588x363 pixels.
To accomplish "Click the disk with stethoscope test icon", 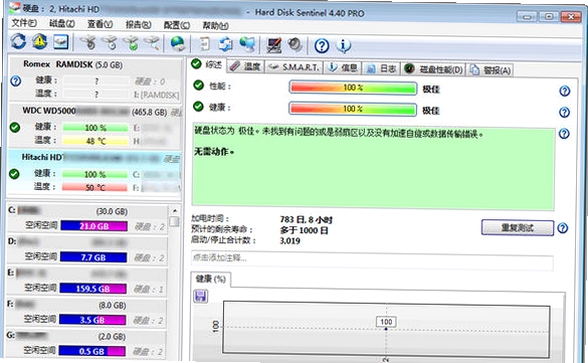I will pos(88,43).
